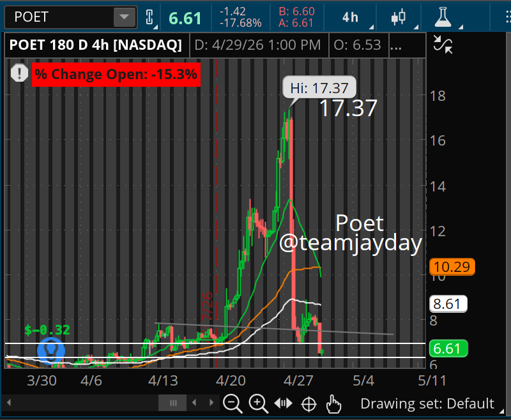
Task: Click the $-0.32 green label
Action: click(47, 330)
